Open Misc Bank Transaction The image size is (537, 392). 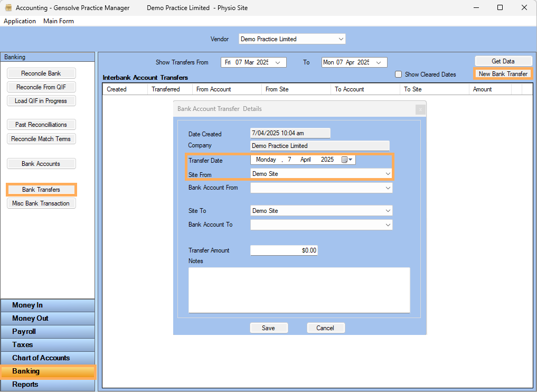[x=41, y=203]
